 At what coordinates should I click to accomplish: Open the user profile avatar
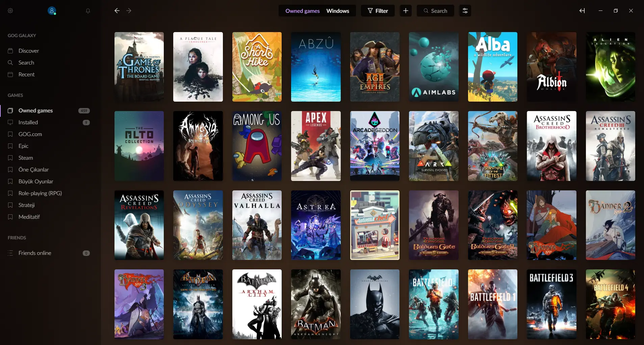52,11
